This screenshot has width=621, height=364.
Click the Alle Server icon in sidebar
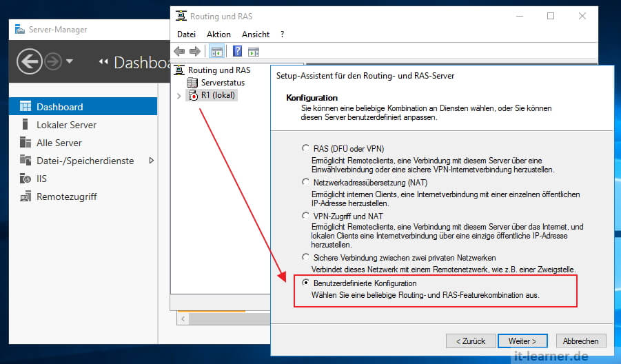coord(26,142)
